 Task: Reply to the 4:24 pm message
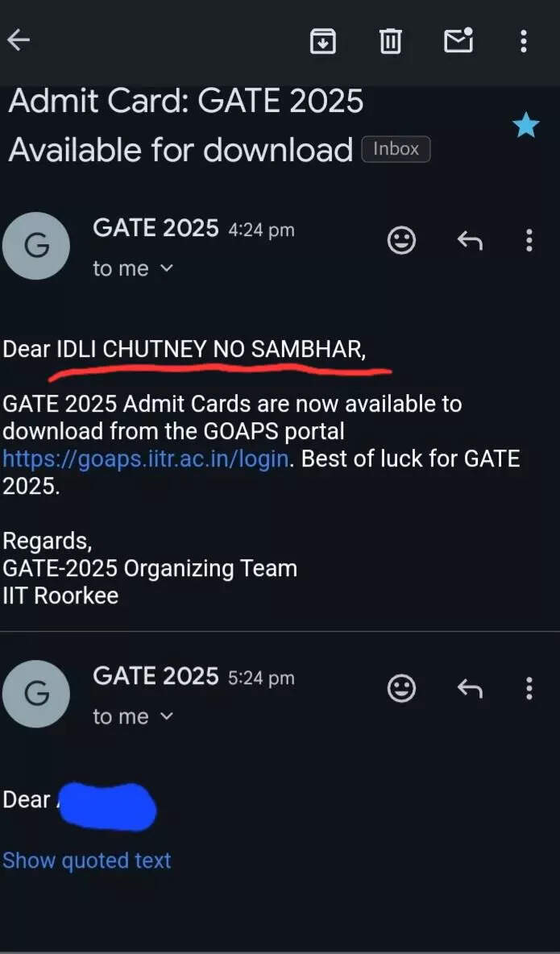[469, 239]
